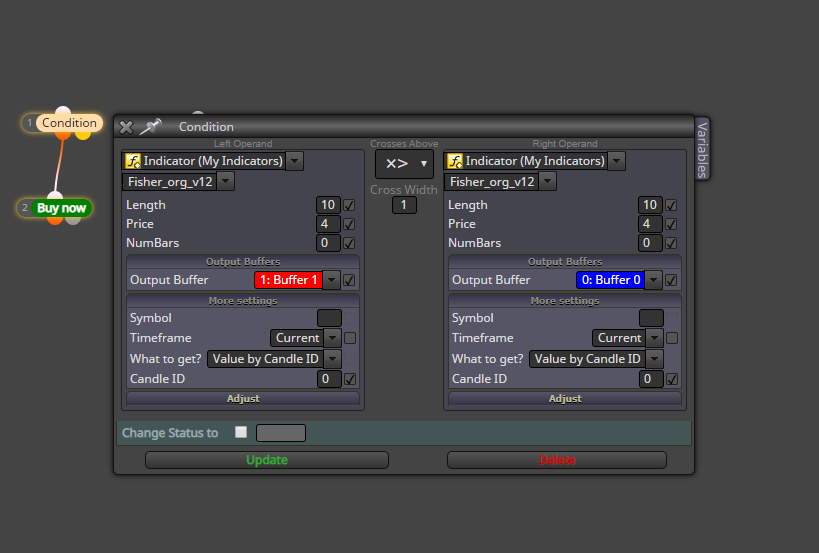Close the Condition dialog with X icon
Viewport: 819px width, 553px height.
[126, 127]
